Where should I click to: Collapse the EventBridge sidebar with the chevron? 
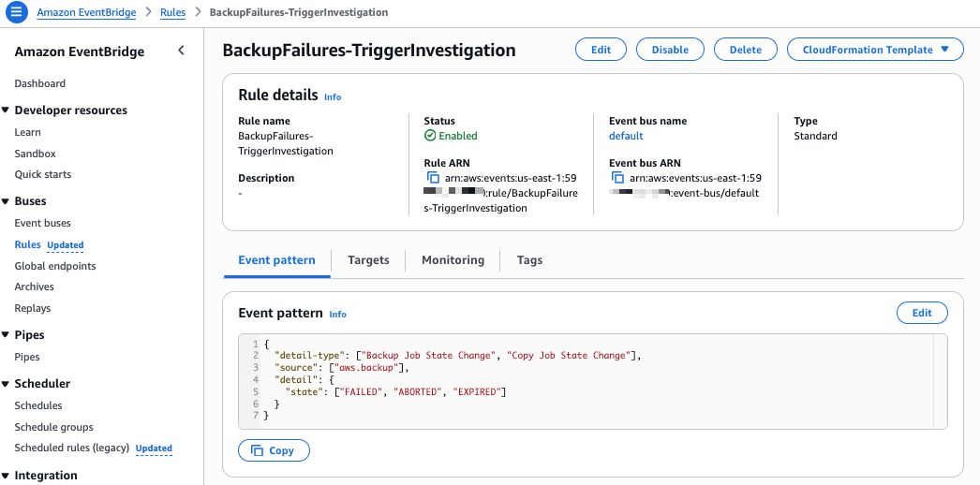(181, 51)
